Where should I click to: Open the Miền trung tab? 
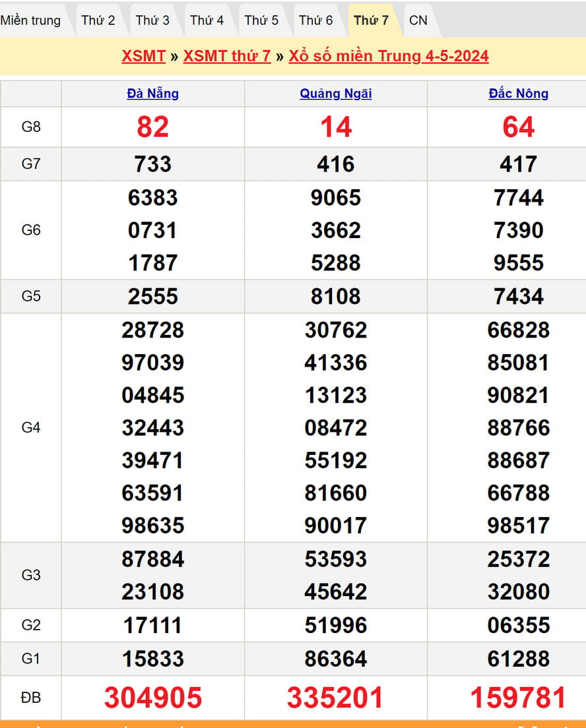click(x=31, y=20)
